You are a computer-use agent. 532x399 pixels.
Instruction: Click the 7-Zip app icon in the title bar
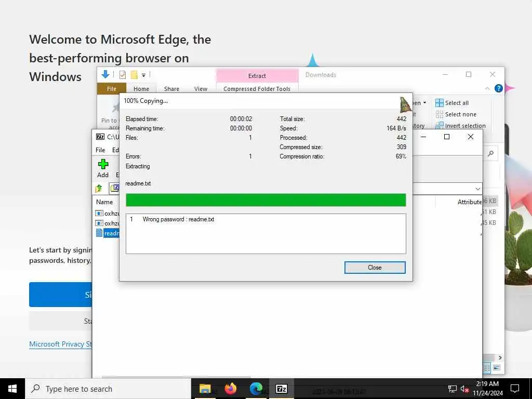click(x=100, y=137)
